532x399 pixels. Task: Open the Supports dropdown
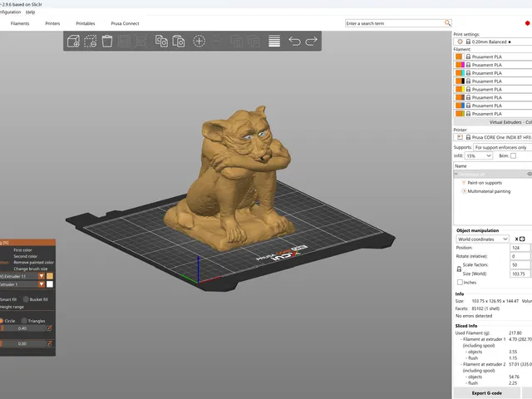click(503, 147)
